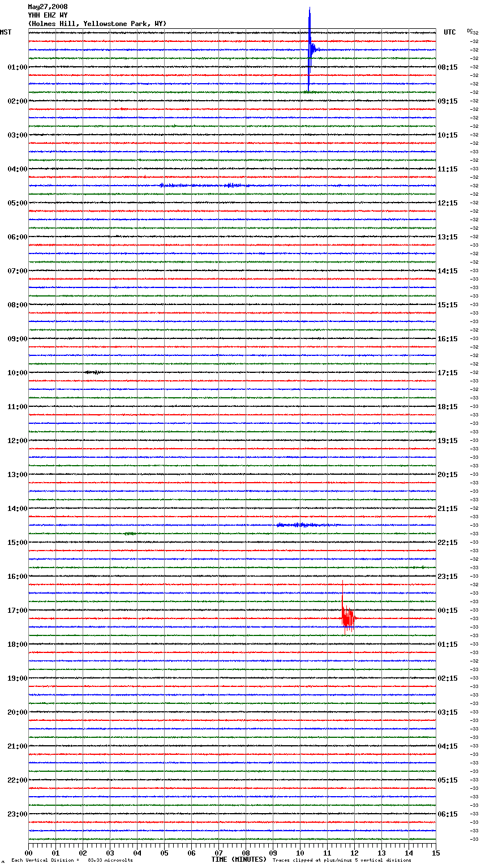Select the 12:00 MST time label
This screenshot has height=868, width=481.
click(18, 441)
